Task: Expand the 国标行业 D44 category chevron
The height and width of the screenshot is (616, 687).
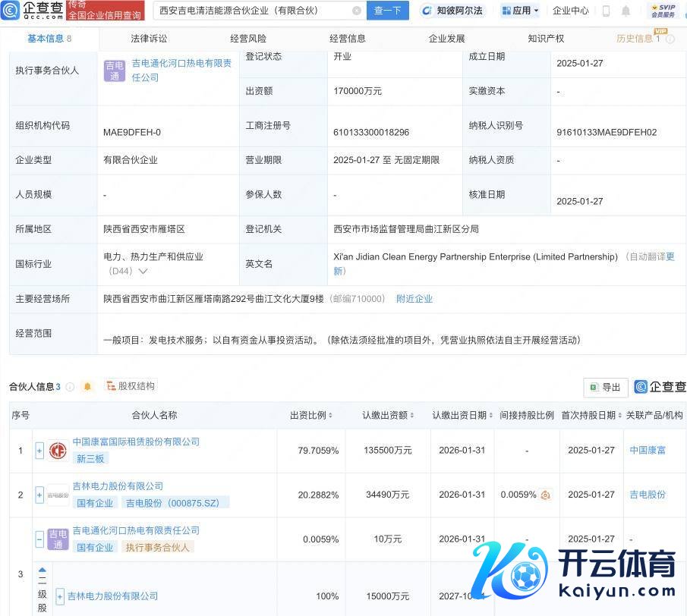Action: pos(142,271)
